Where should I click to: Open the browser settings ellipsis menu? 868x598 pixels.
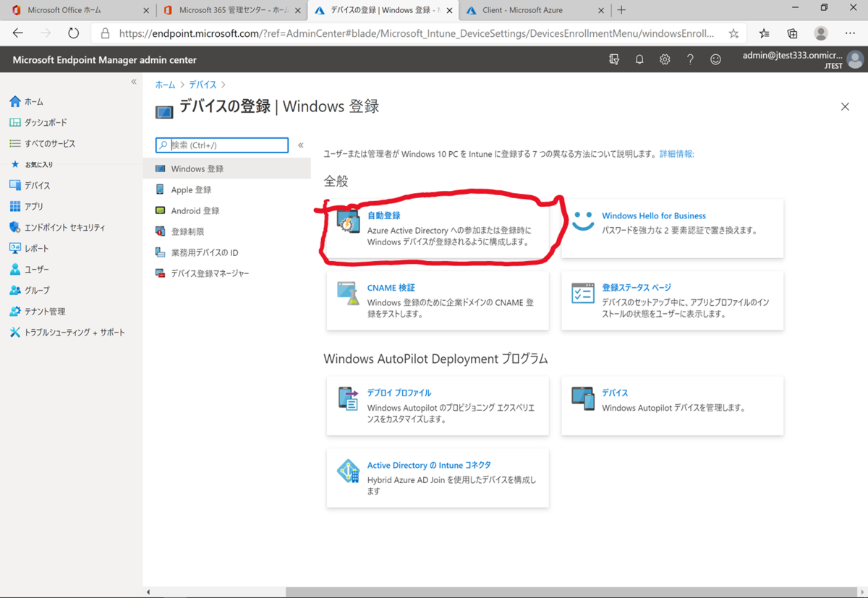(x=850, y=33)
